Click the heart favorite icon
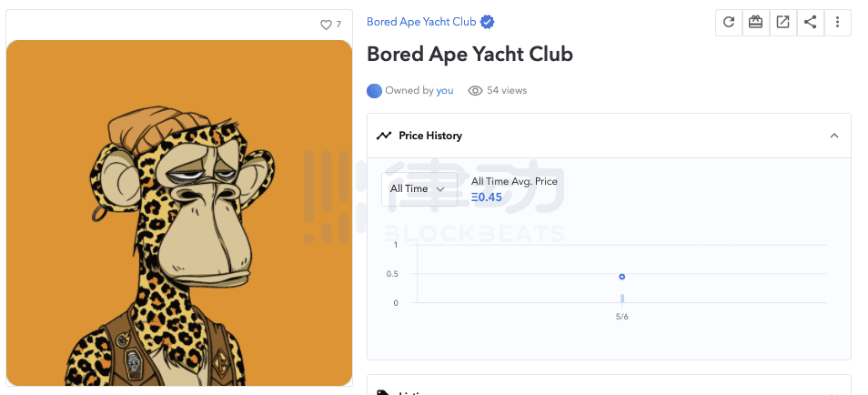This screenshot has height=395, width=868. pyautogui.click(x=326, y=25)
